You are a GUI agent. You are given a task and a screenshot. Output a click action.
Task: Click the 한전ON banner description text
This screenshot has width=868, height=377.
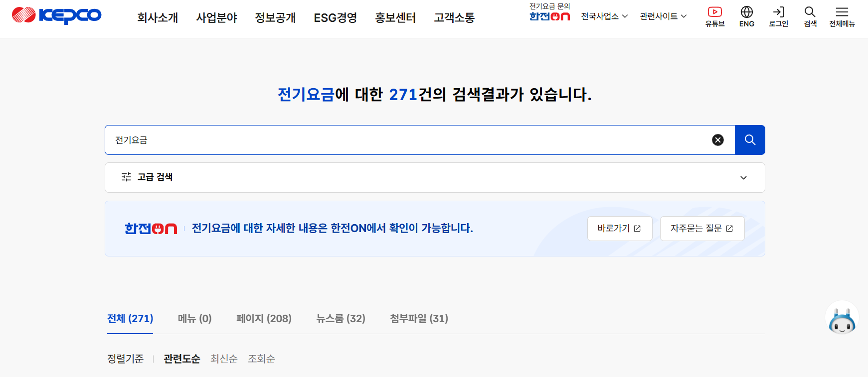pos(333,229)
